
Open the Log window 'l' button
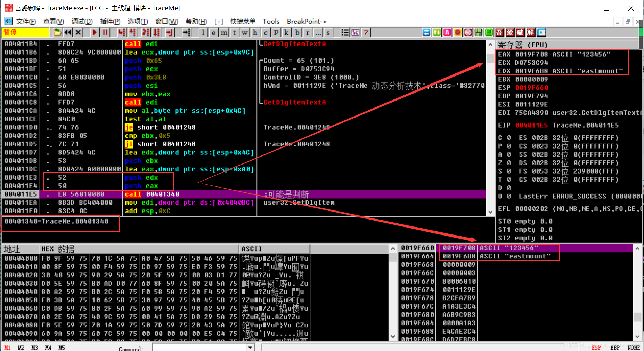203,32
